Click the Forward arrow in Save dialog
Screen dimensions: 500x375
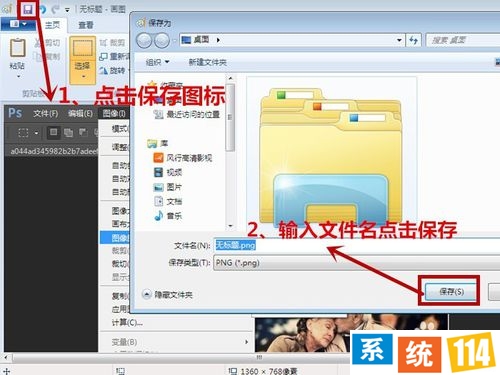pyautogui.click(x=162, y=41)
